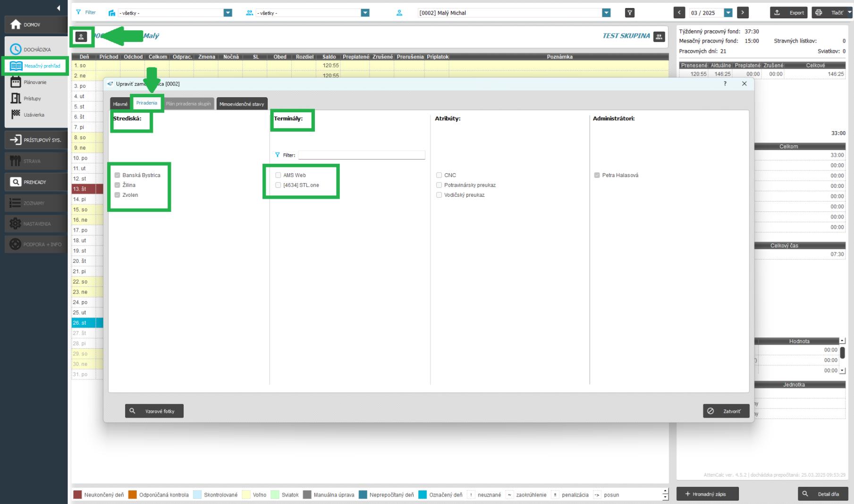The height and width of the screenshot is (504, 854).
Task: Open the month 03 / 2025 dropdown
Action: (x=728, y=13)
